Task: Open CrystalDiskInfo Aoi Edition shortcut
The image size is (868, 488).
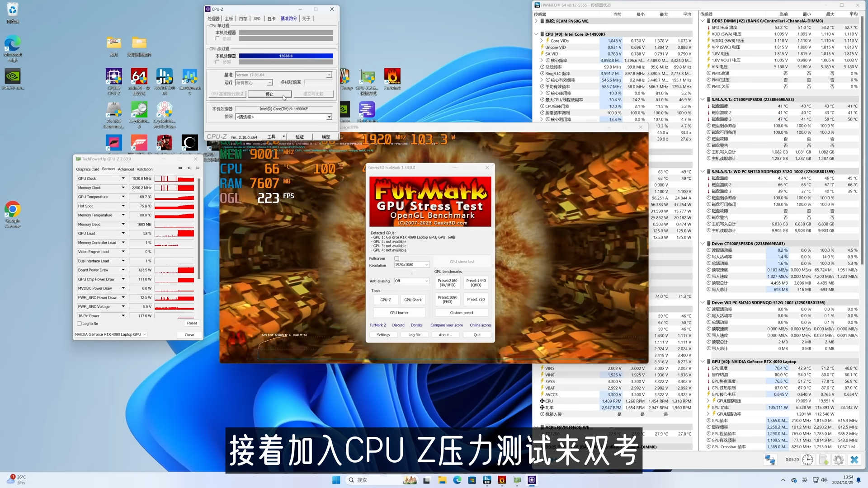Action: click(x=165, y=115)
